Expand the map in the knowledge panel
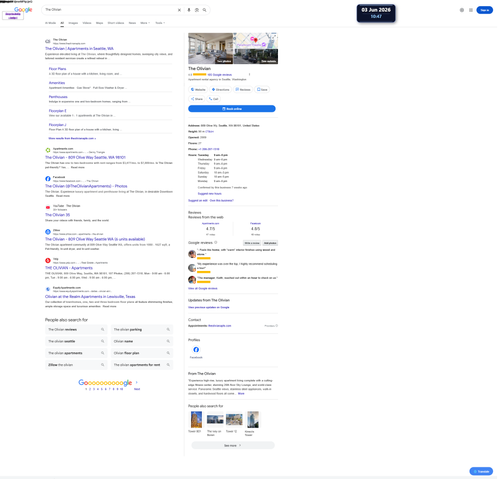This screenshot has height=479, width=500. coord(274,35)
